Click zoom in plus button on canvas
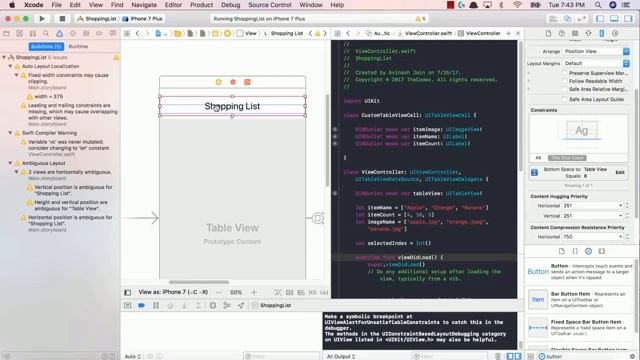Image resolution: width=640 pixels, height=360 pixels. tap(254, 292)
